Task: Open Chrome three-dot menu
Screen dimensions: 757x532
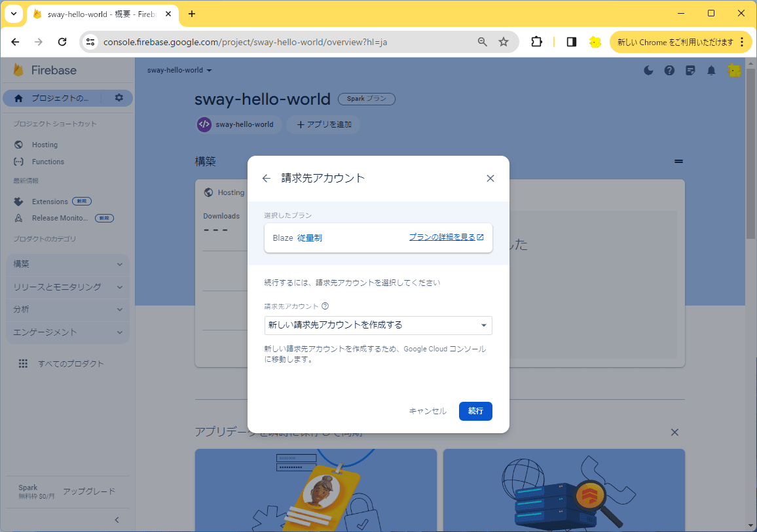Action: tap(742, 42)
